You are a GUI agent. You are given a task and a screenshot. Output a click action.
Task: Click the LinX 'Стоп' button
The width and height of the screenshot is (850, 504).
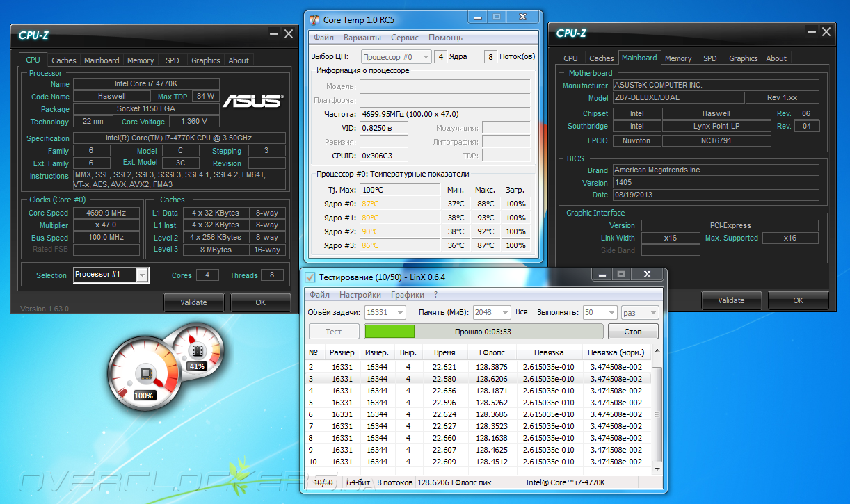pos(633,332)
